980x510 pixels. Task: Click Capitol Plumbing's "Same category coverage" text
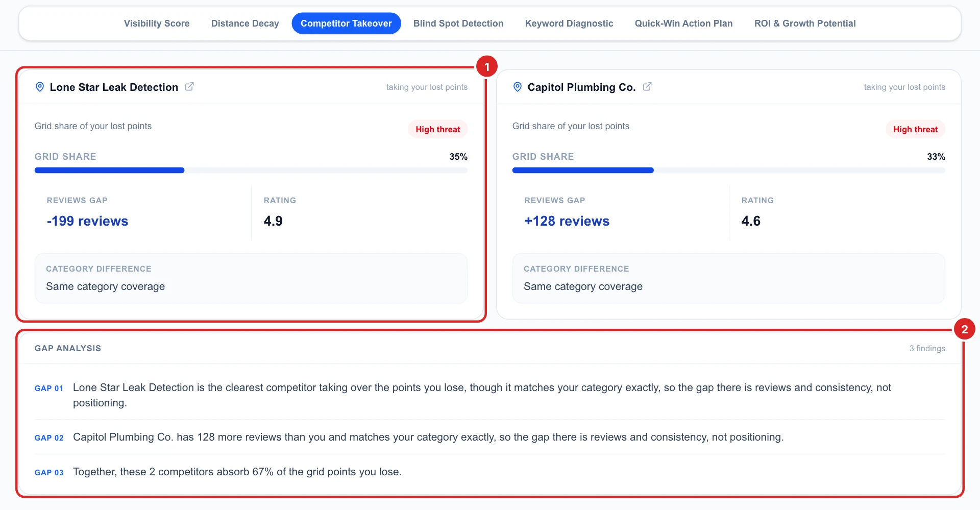pyautogui.click(x=583, y=286)
